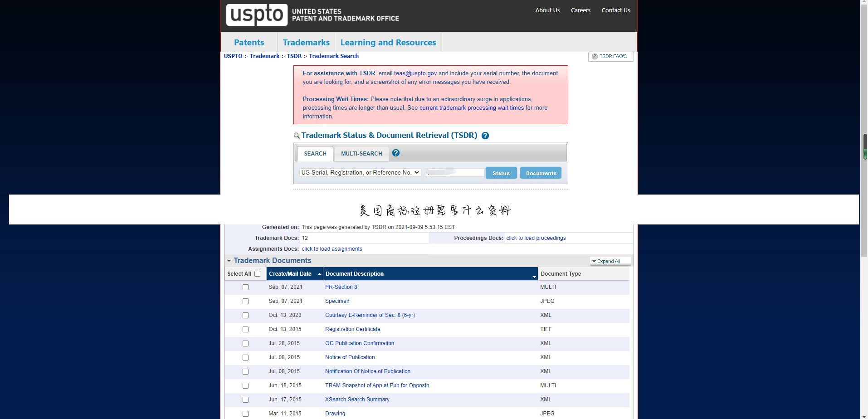The width and height of the screenshot is (868, 419).
Task: Click the blue Status button
Action: [501, 173]
